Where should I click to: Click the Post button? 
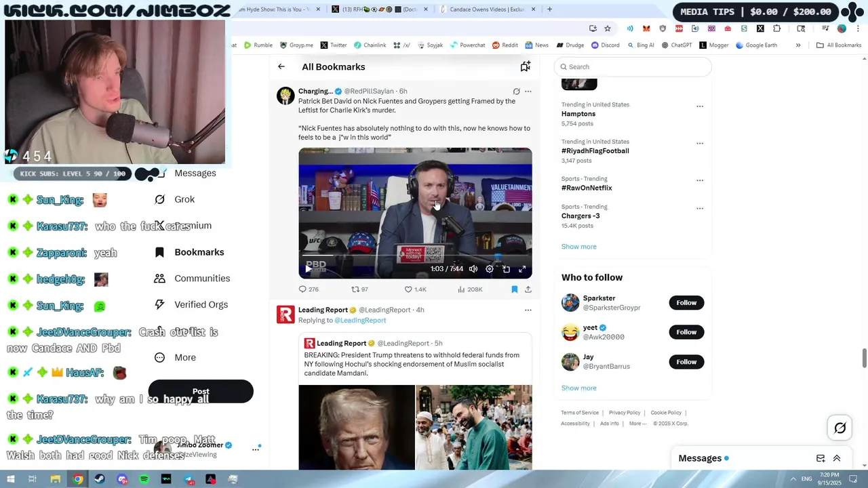[201, 391]
